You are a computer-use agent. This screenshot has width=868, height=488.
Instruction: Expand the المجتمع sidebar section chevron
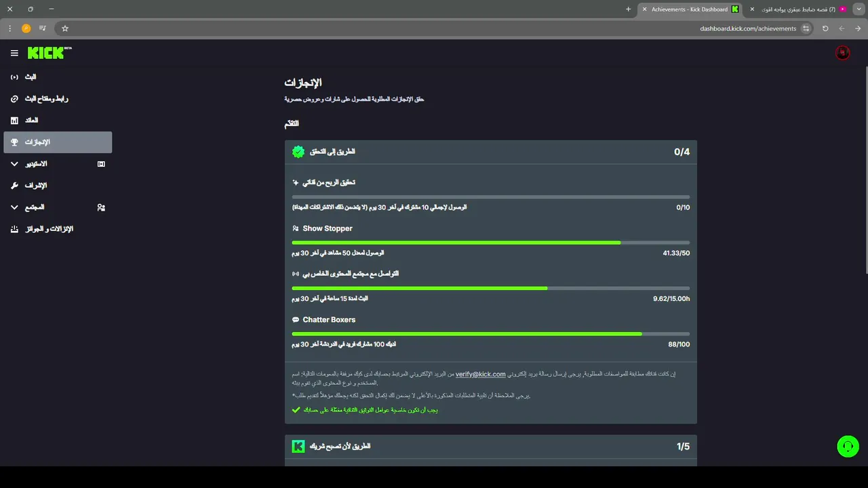coord(15,207)
